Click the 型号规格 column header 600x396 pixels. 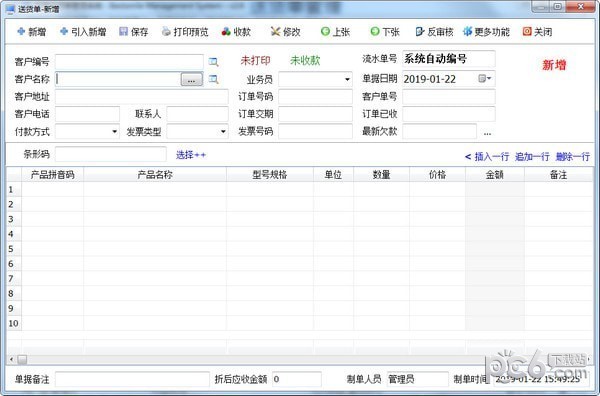pos(270,174)
